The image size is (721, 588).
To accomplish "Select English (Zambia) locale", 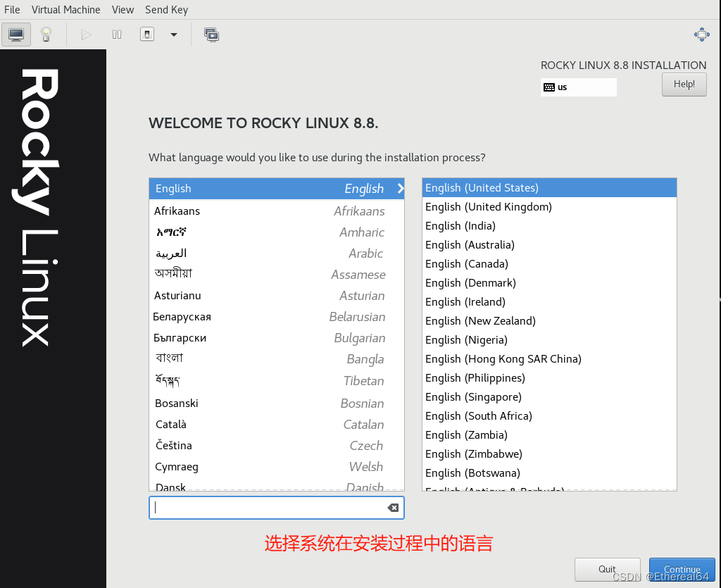I will [549, 435].
